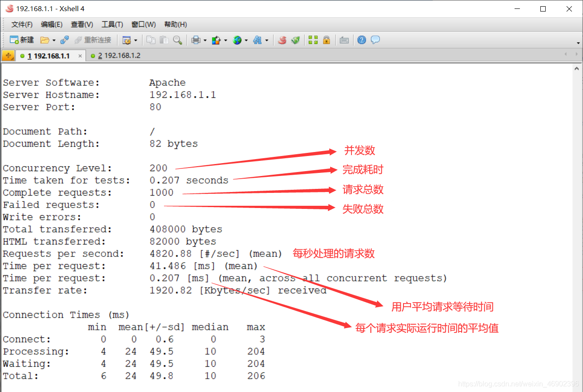This screenshot has height=392, width=583.
Task: Click the 'Waiting:' row label
Action: coord(27,364)
